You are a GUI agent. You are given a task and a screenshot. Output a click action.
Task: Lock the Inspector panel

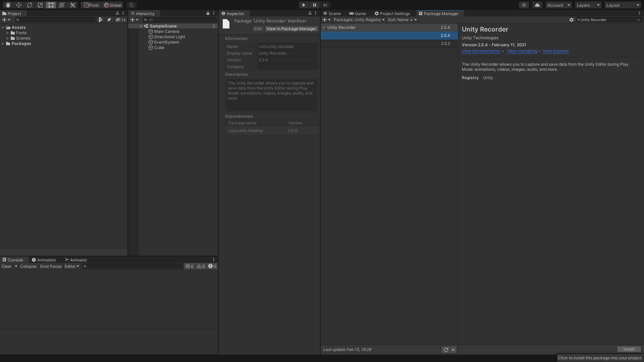pyautogui.click(x=310, y=13)
